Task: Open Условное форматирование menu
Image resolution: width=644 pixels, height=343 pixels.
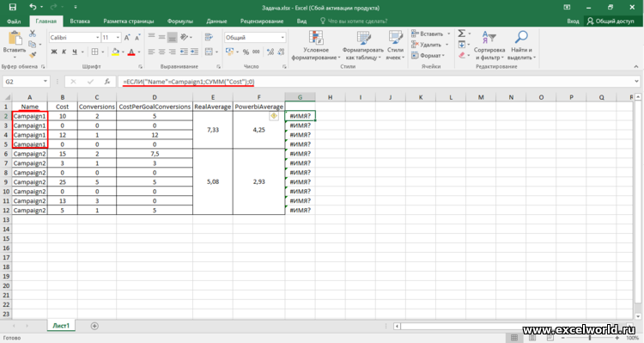Action: click(x=316, y=46)
